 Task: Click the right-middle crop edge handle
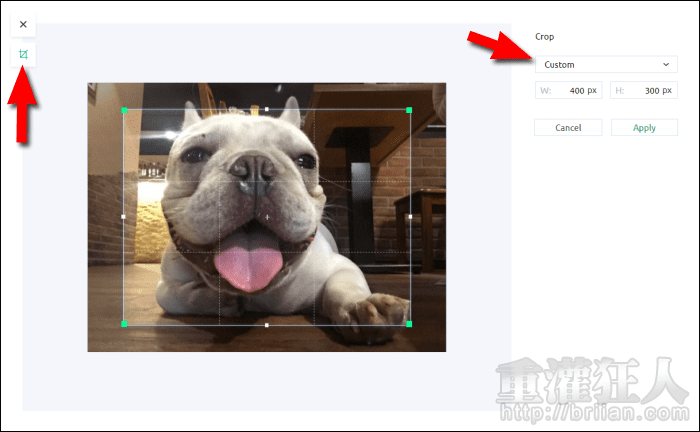pos(410,216)
